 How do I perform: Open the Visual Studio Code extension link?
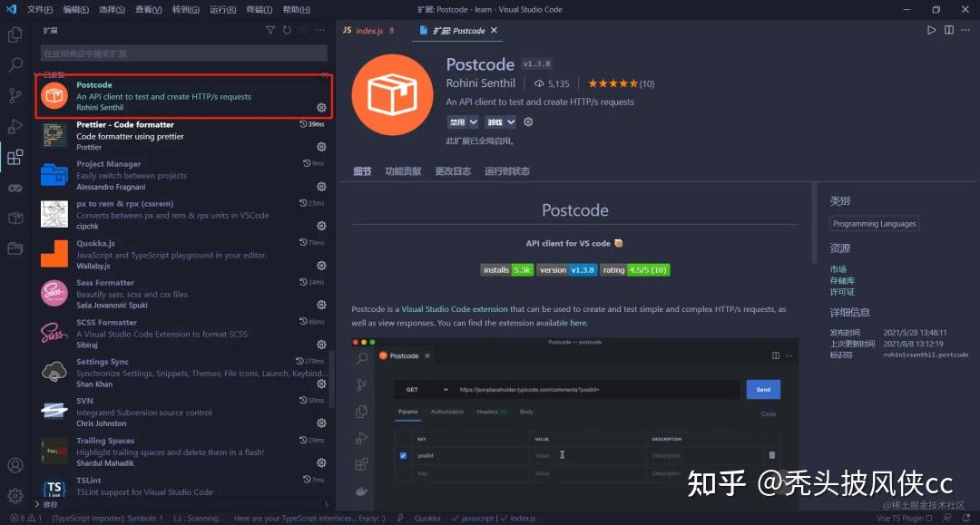[x=455, y=309]
